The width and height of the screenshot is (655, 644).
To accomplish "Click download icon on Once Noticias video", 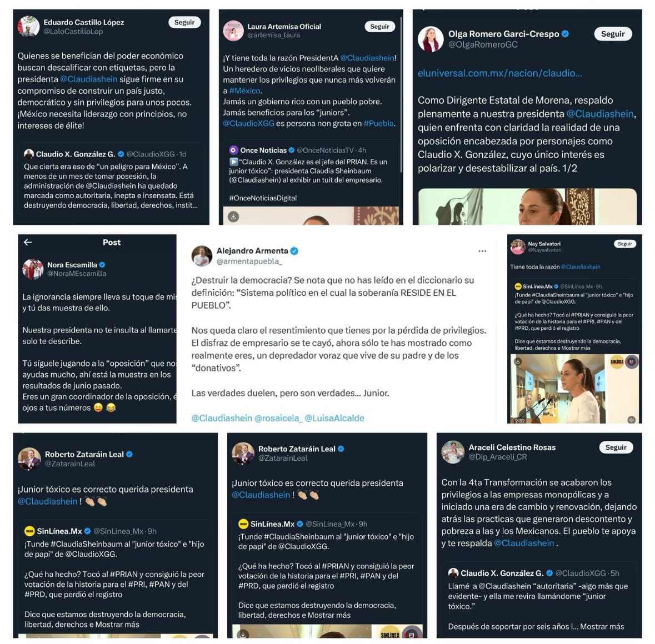I will [233, 216].
